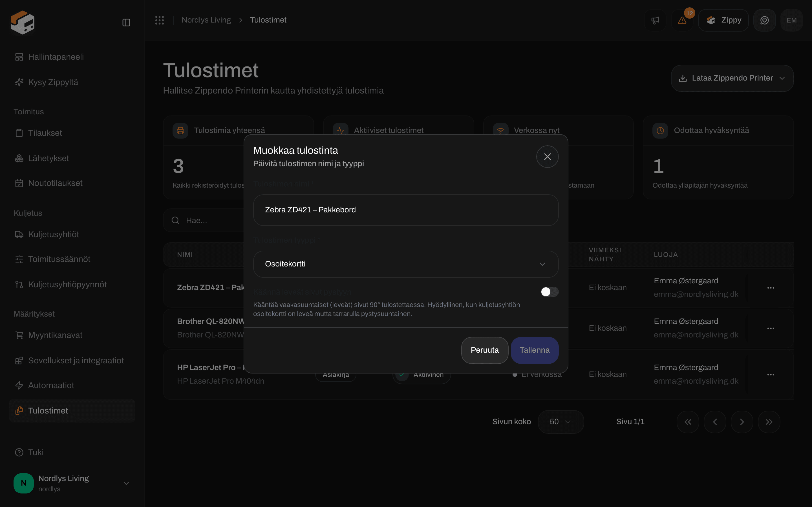The height and width of the screenshot is (507, 812).
Task: Open Lataa Zippendo Printer dropdown
Action: [732, 78]
